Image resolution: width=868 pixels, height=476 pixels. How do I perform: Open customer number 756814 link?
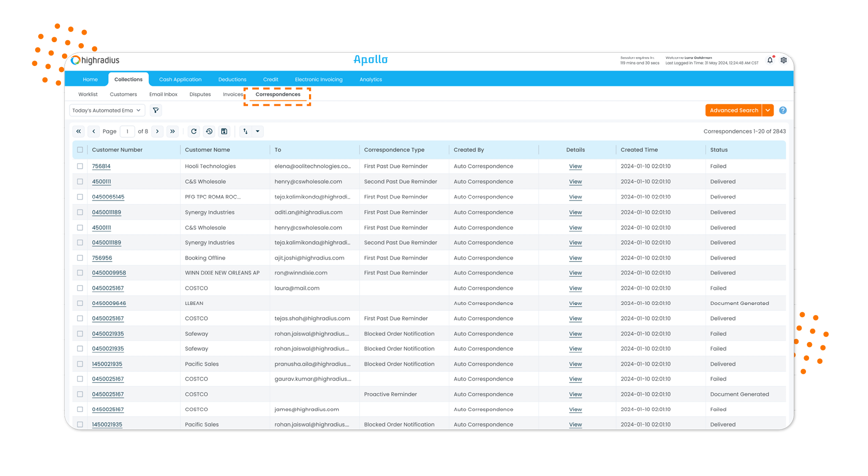click(x=101, y=166)
